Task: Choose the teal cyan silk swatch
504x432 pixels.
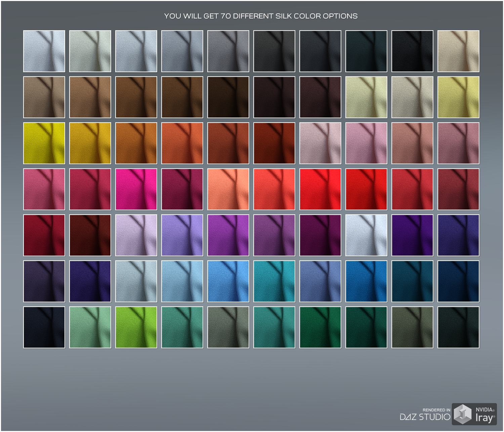Action: (x=274, y=281)
